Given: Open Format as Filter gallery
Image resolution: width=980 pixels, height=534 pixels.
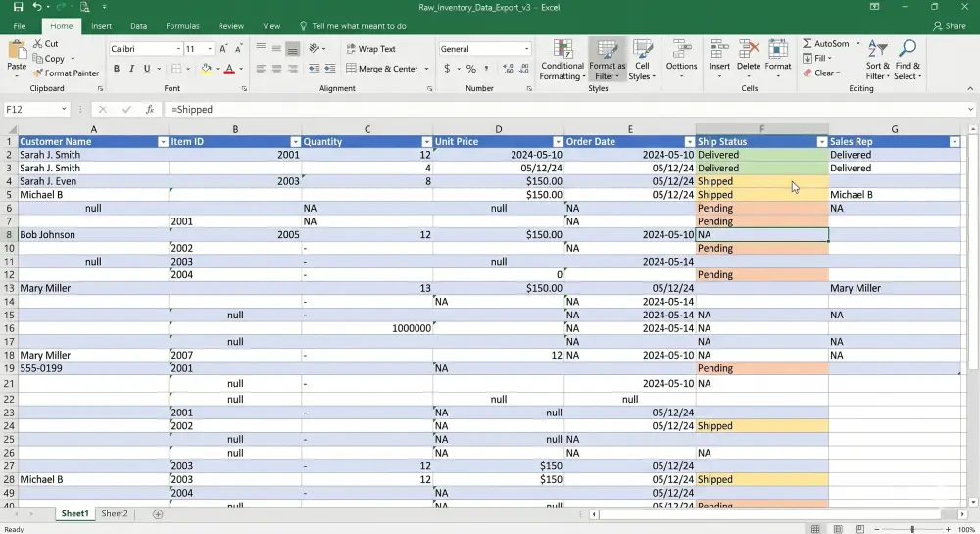Looking at the screenshot, I should point(607,60).
